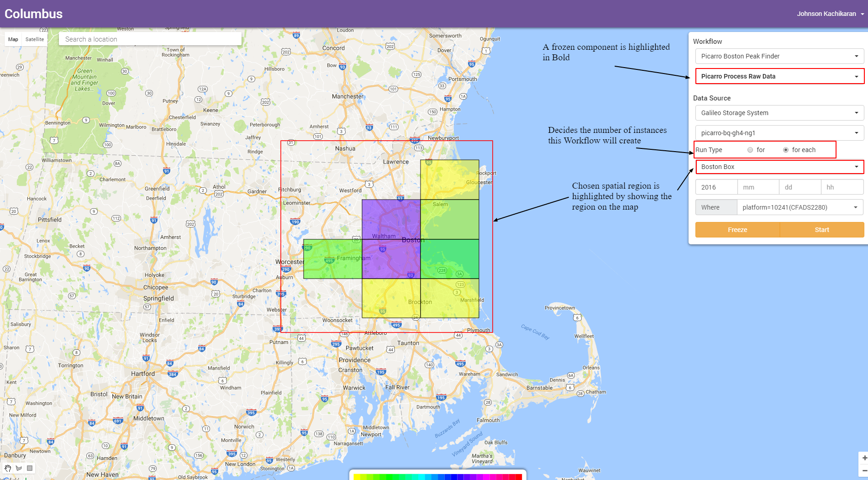Click the Columbus app title
This screenshot has height=480, width=868.
pos(33,14)
